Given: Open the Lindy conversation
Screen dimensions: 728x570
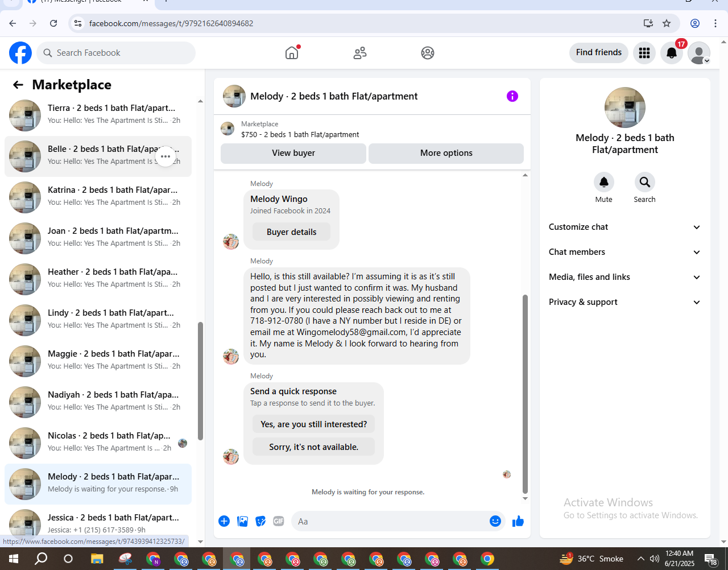Looking at the screenshot, I should click(x=98, y=320).
